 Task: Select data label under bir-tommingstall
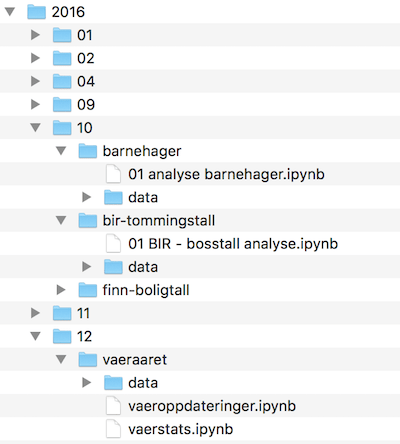click(x=143, y=267)
